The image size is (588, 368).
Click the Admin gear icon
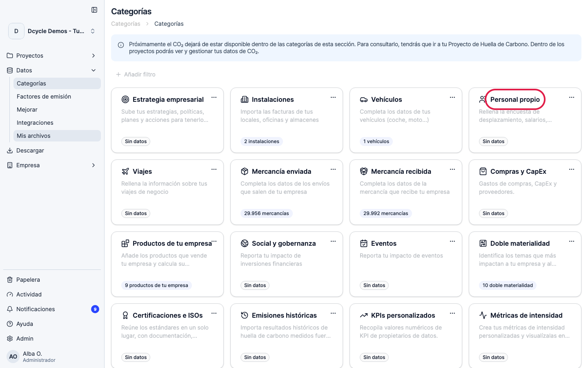(10, 339)
